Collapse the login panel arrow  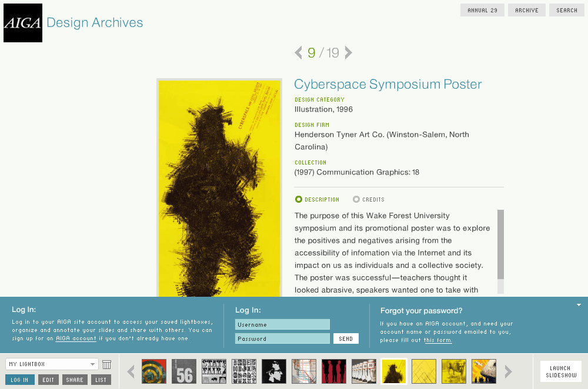(x=579, y=305)
